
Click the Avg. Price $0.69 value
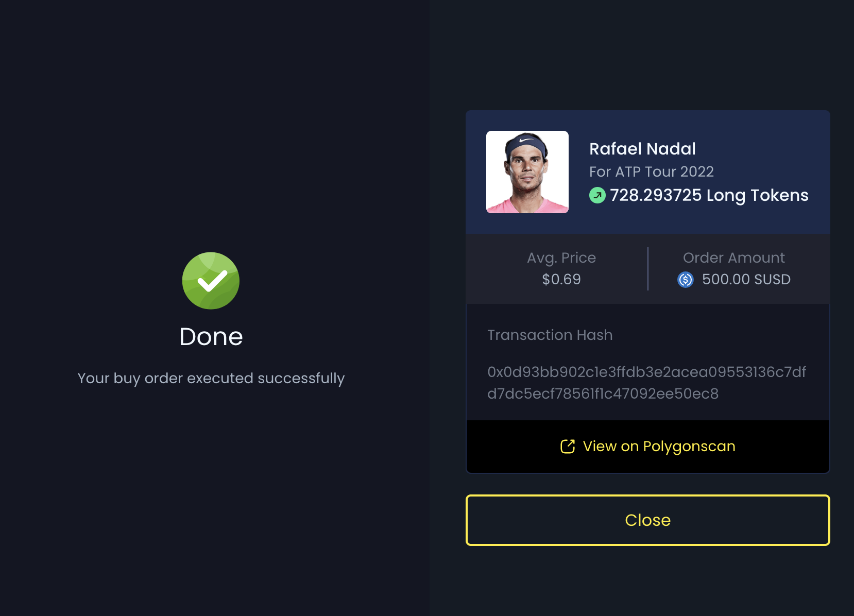click(561, 279)
